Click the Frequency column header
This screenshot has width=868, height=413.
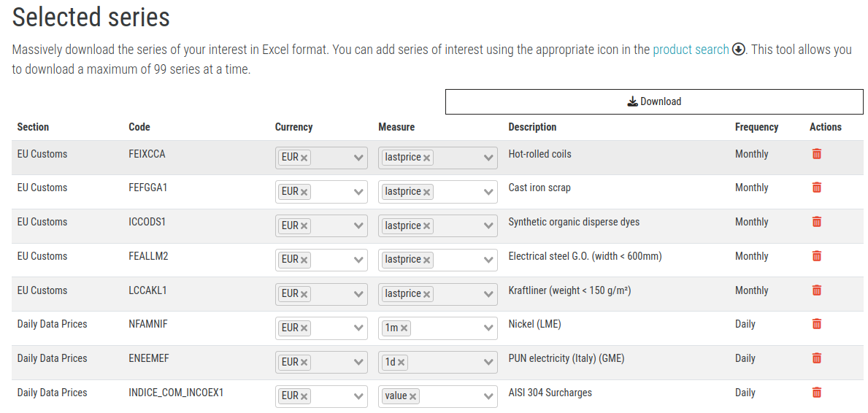point(756,127)
